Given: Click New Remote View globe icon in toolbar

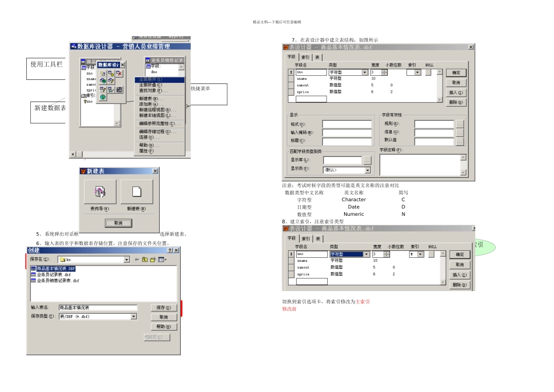Looking at the screenshot, I should click(103, 80).
